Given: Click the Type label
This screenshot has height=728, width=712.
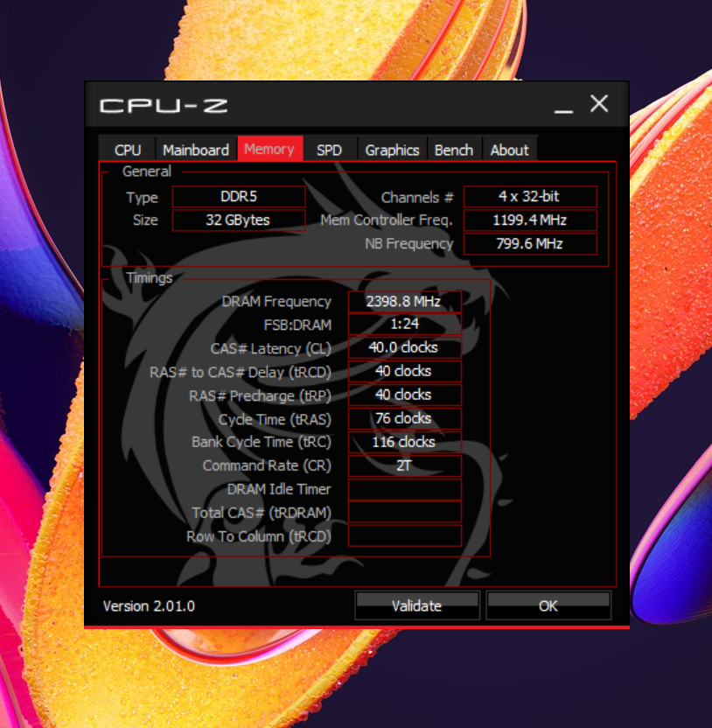Looking at the screenshot, I should [142, 198].
